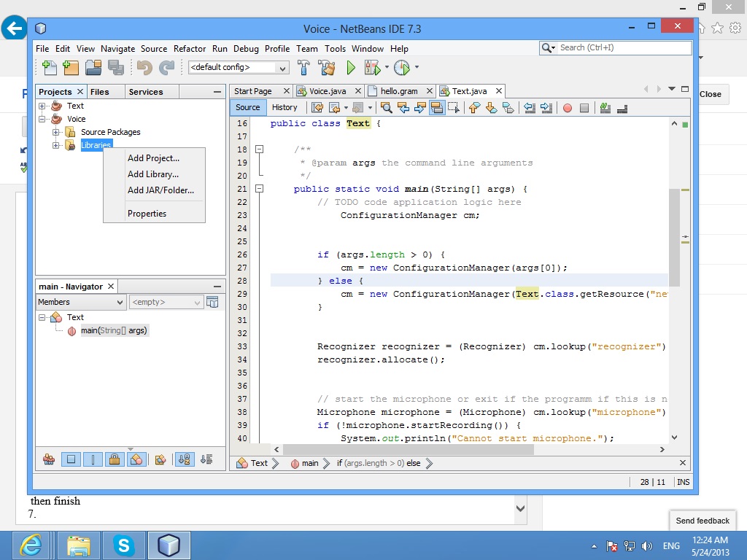Click the Save All toolbar icon
Viewport: 747px width, 560px height.
pos(115,67)
